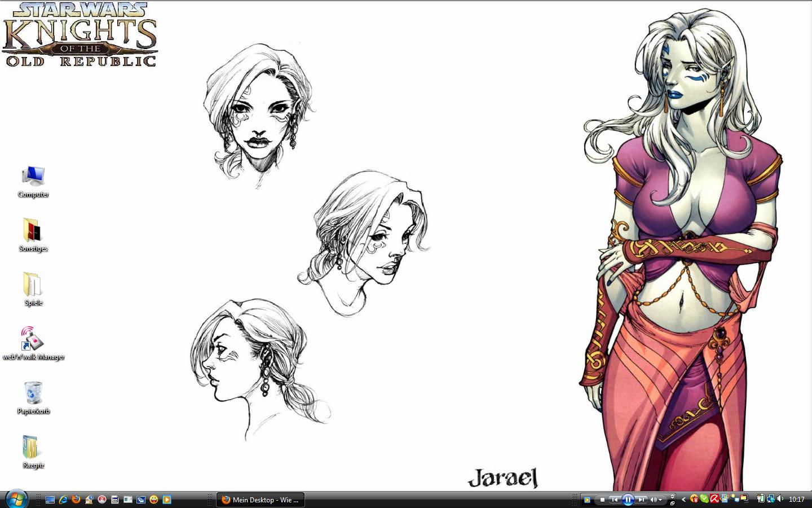
Task: Click the taskbar clock showing 10:17
Action: coord(796,500)
